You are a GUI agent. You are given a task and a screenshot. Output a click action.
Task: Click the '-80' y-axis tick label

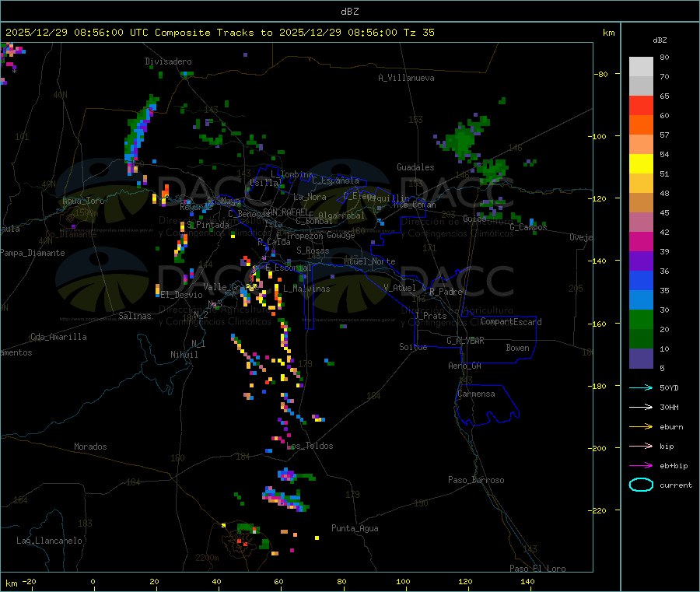601,74
